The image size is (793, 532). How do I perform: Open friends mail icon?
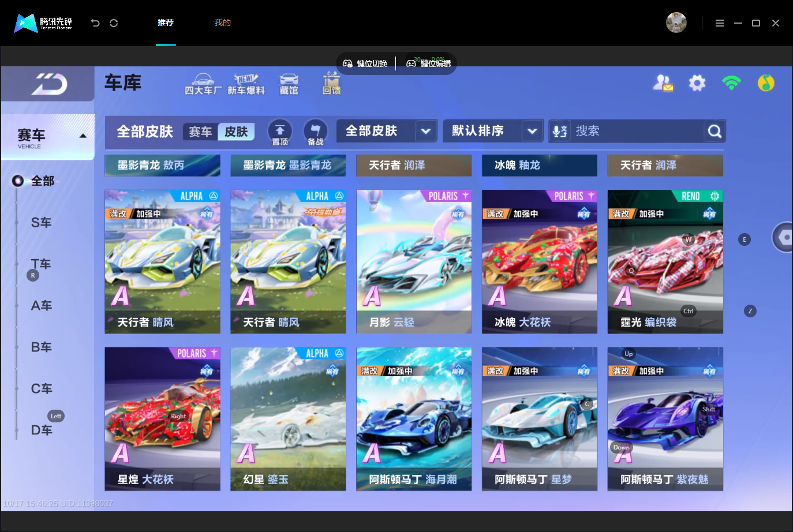click(663, 83)
